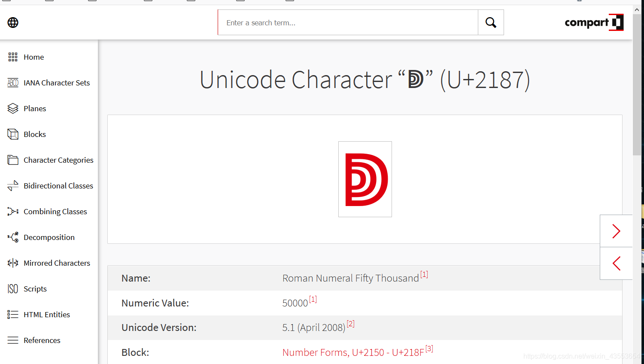Open the Decomposition menu item
The width and height of the screenshot is (644, 364).
49,237
